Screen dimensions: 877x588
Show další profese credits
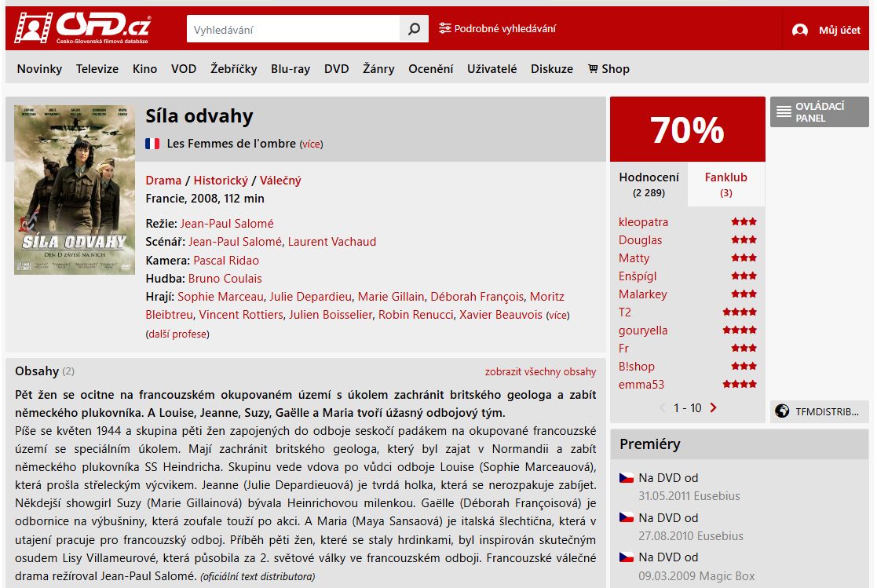tap(177, 334)
